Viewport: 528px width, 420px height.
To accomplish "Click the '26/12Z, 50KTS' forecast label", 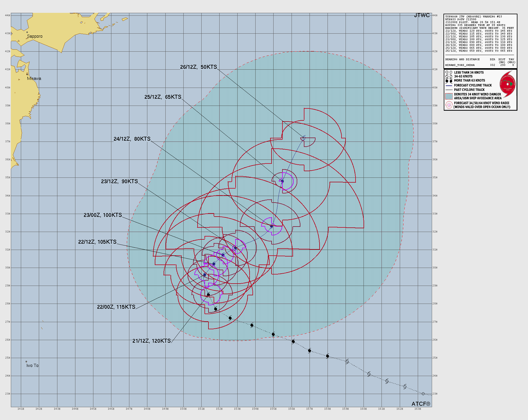I will coord(198,67).
